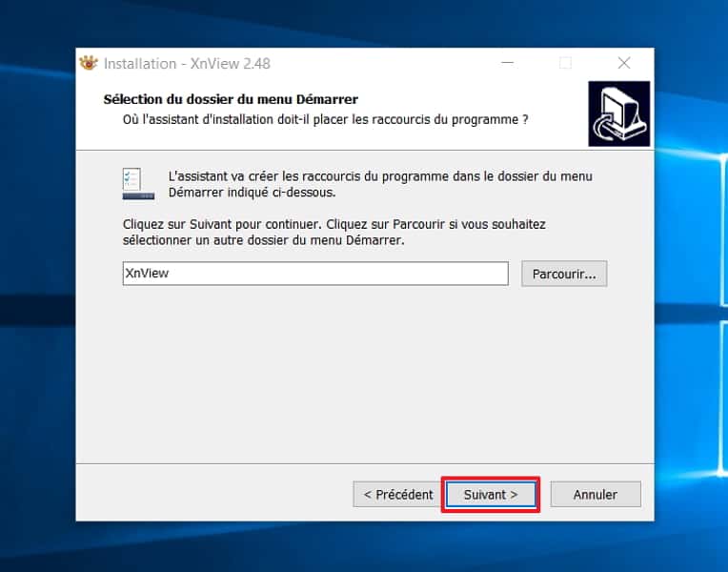Click the 'Cliquez sur Suivant pour continuer' paragraph
The width and height of the screenshot is (728, 572).
click(x=334, y=233)
